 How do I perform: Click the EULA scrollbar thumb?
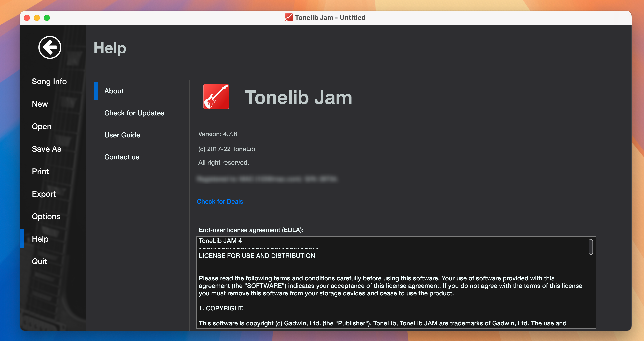point(591,247)
